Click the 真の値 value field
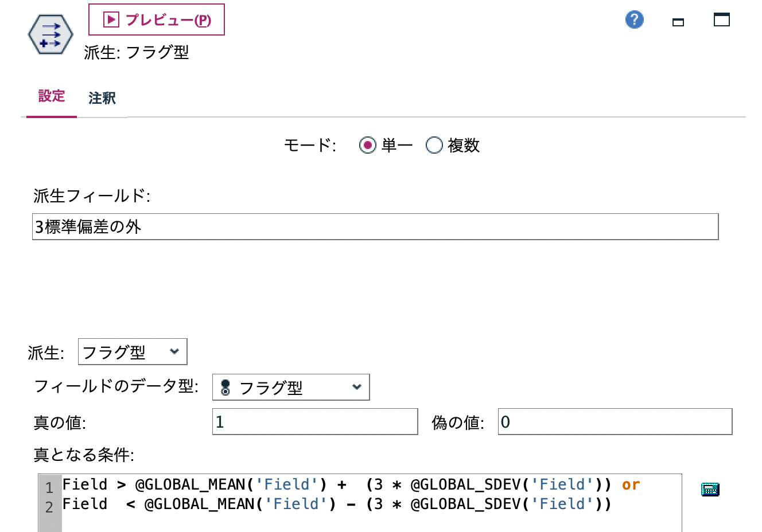The width and height of the screenshot is (762, 532). (x=314, y=421)
